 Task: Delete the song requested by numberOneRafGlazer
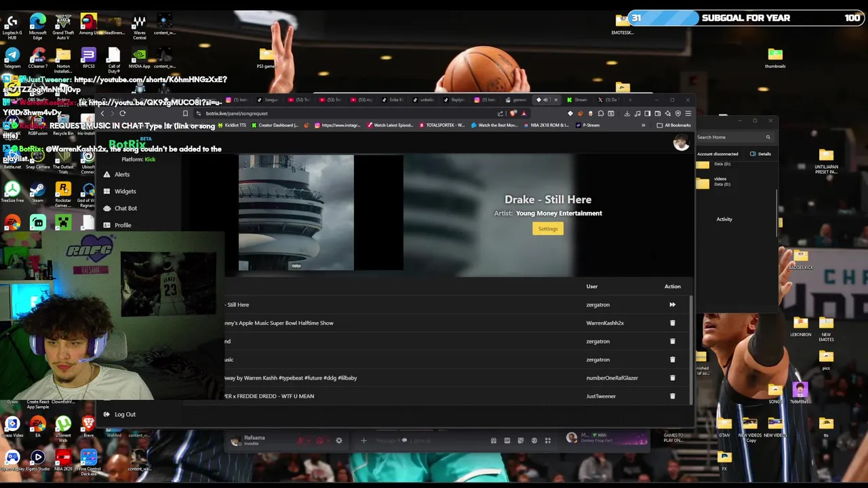(672, 378)
